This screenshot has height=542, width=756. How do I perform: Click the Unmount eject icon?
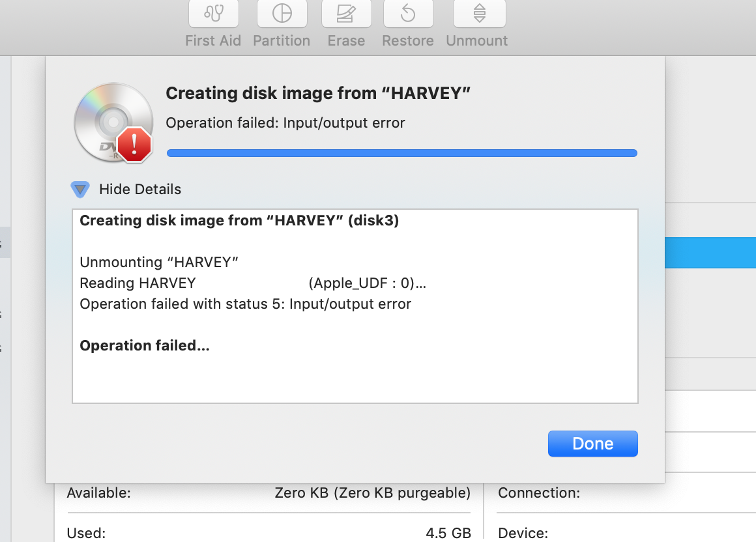pyautogui.click(x=479, y=14)
